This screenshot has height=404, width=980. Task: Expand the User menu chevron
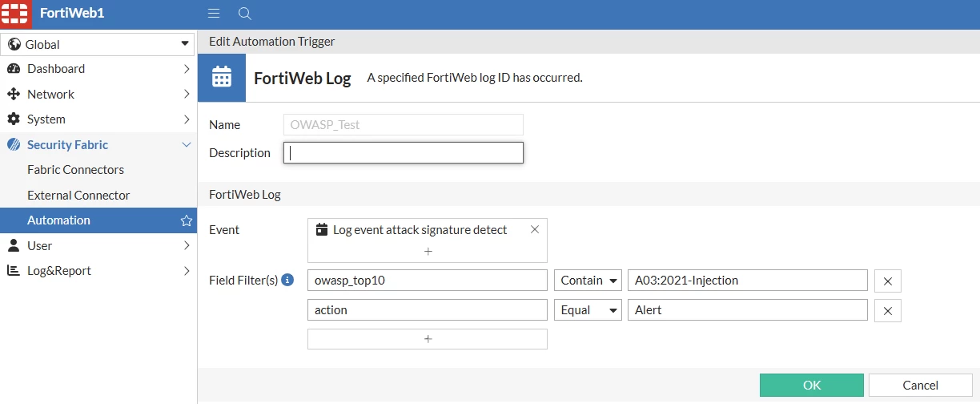(186, 245)
